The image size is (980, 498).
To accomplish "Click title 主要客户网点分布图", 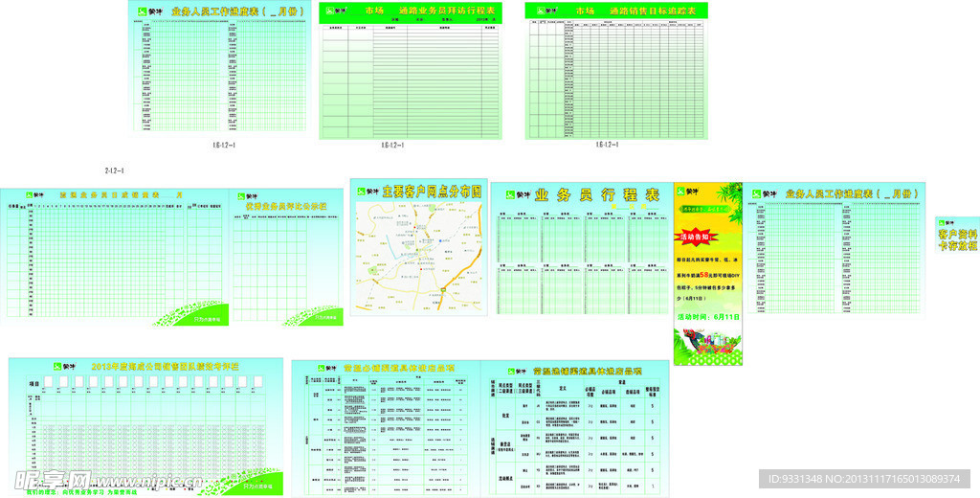I will (x=432, y=192).
